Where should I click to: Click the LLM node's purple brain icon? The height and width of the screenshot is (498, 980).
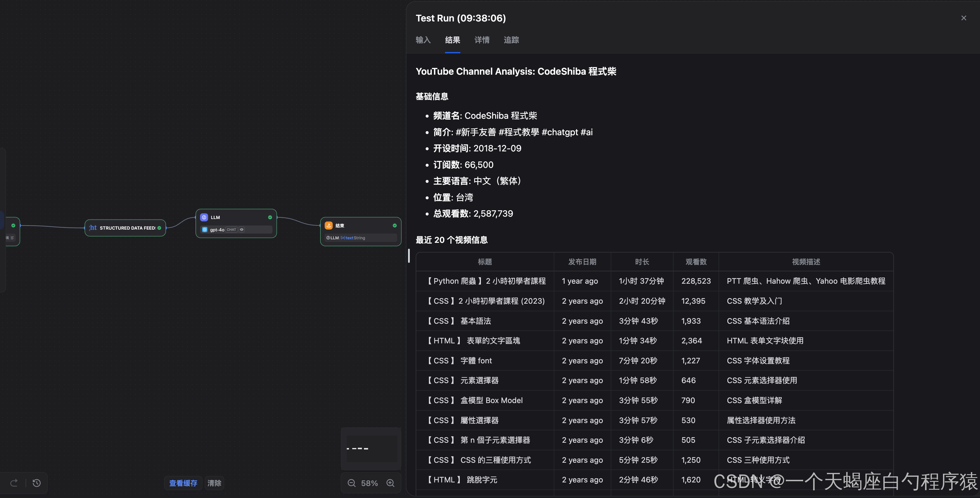click(x=204, y=218)
